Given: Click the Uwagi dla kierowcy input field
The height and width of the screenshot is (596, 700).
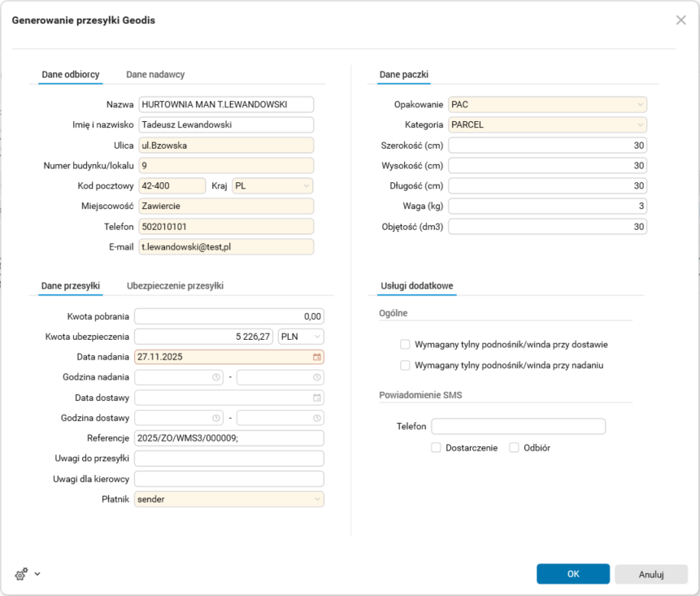Looking at the screenshot, I should (228, 479).
